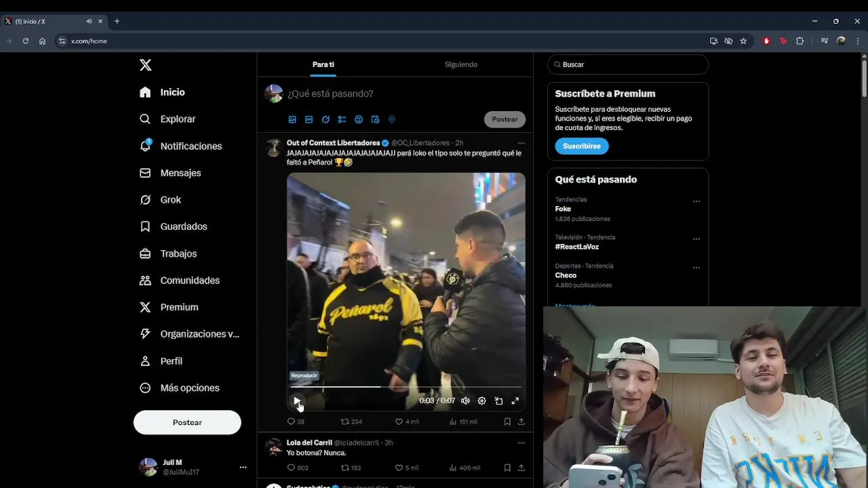Screen dimensions: 868x488
Task: Repost Lola del Carril post with 153 reposts
Action: (351, 468)
